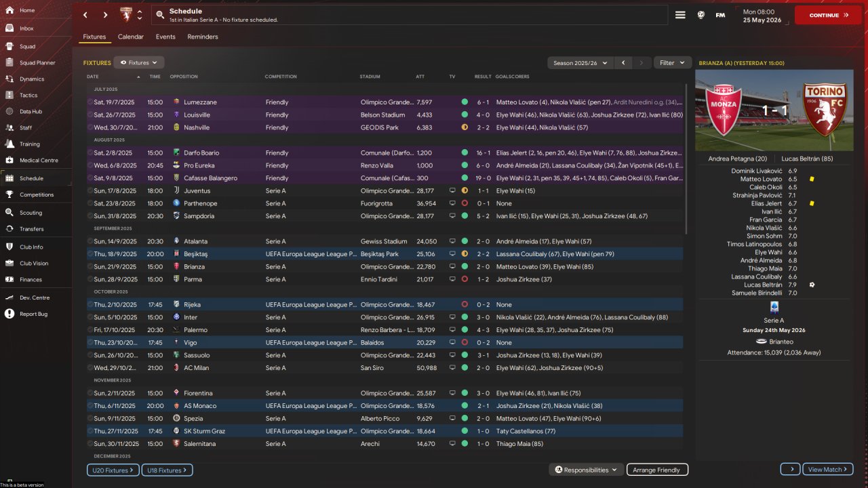Sort by the Opposition column header
868x488 pixels.
(184, 77)
